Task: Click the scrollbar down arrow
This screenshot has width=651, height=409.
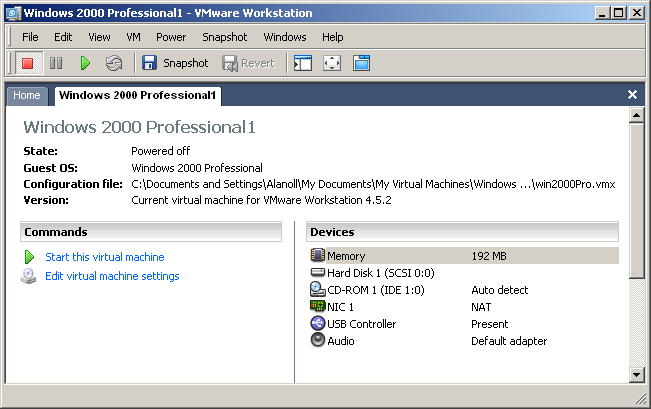Action: point(636,375)
